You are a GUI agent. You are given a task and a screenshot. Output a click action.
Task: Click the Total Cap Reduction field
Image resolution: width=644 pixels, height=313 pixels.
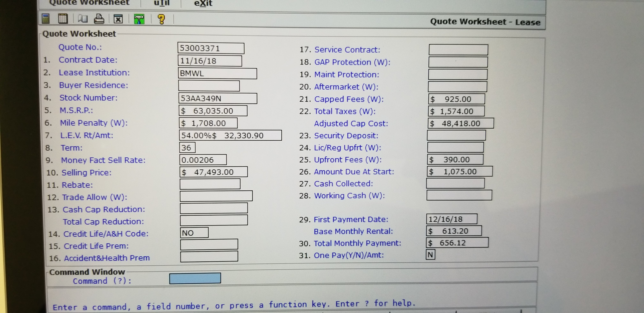point(214,220)
